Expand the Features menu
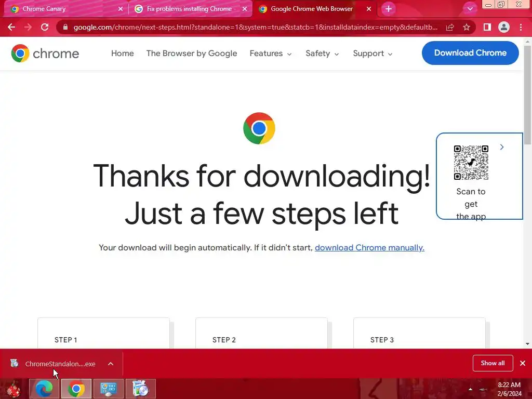The image size is (532, 399). point(270,54)
